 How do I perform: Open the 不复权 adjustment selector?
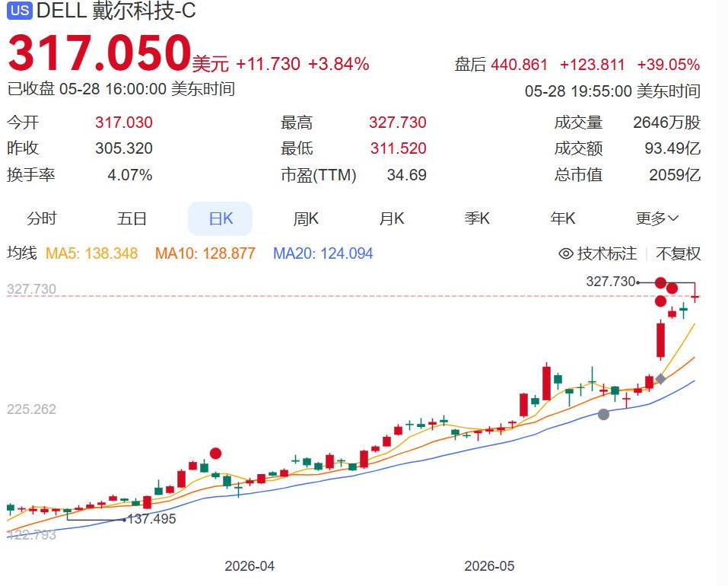[x=678, y=253]
